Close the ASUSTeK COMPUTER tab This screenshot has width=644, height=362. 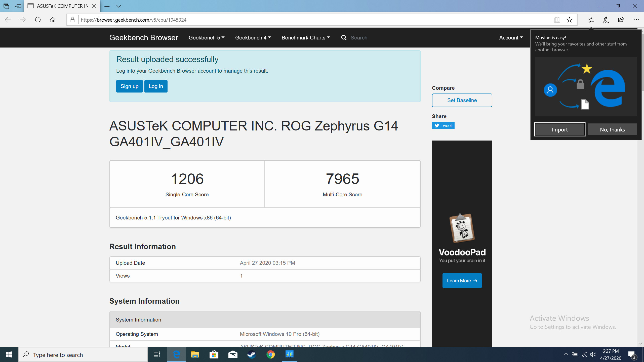point(94,6)
